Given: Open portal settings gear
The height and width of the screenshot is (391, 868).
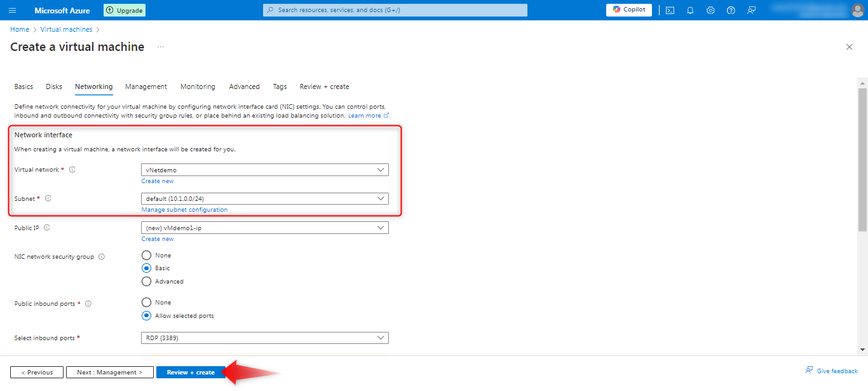Looking at the screenshot, I should point(710,10).
